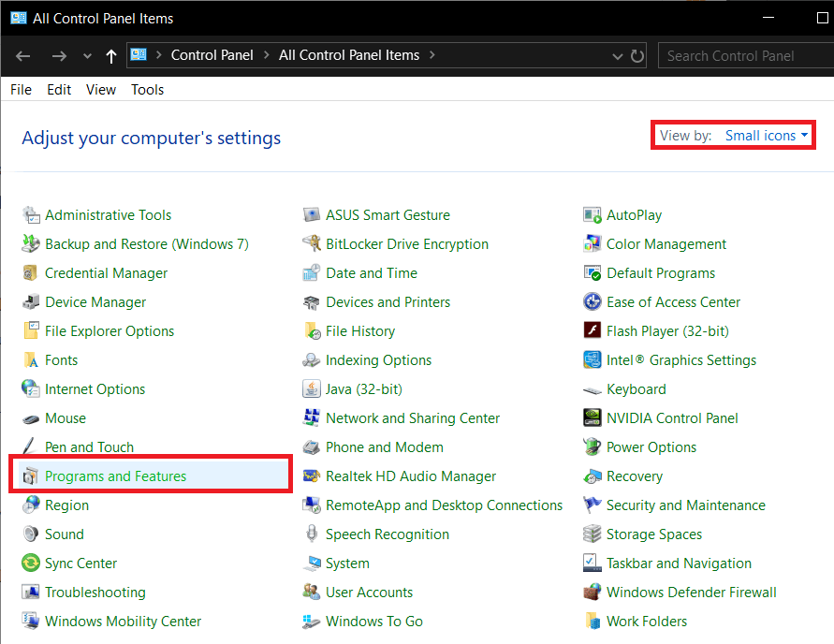Open the Realtek HD Audio Manager icon
This screenshot has width=834, height=644.
point(312,476)
